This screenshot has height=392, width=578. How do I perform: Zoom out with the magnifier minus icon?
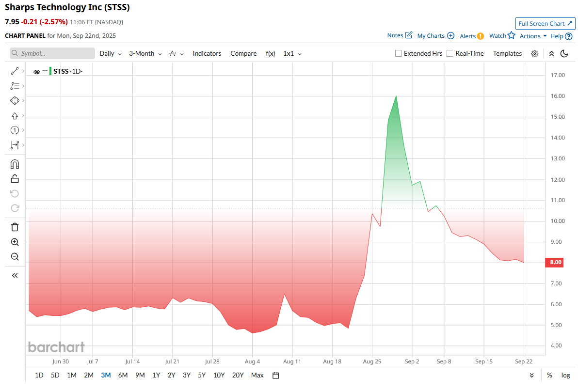point(15,257)
